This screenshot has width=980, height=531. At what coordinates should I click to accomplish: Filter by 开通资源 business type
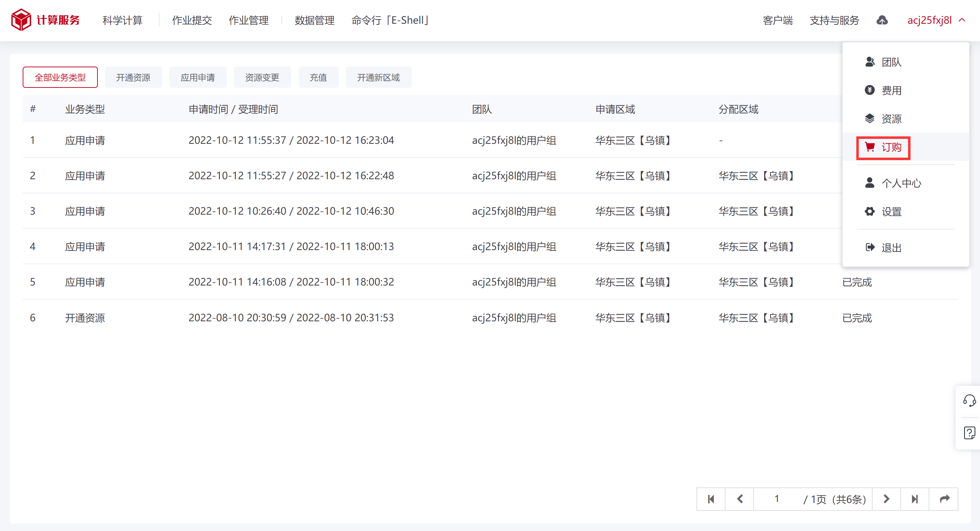133,78
